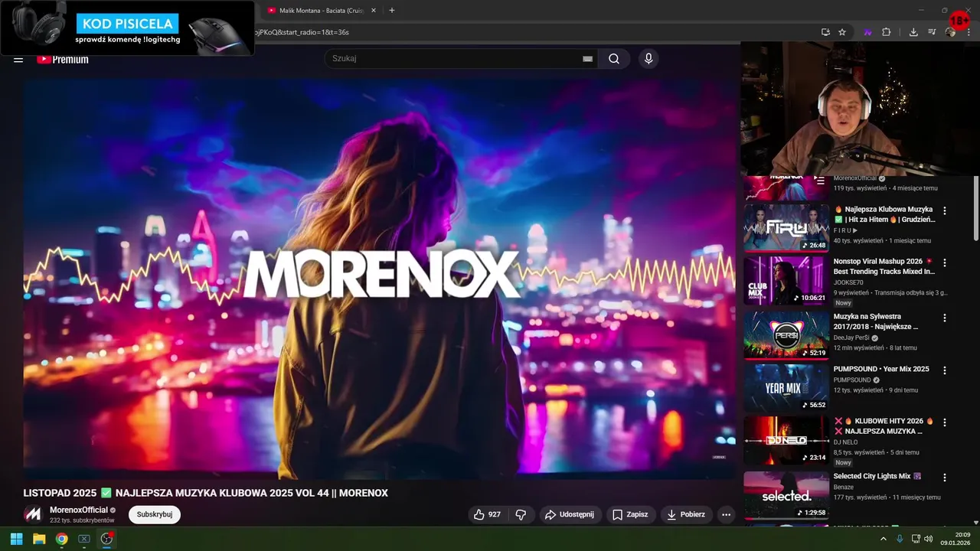Open options for Selected City Lights Mix
The image size is (980, 551).
(x=945, y=477)
